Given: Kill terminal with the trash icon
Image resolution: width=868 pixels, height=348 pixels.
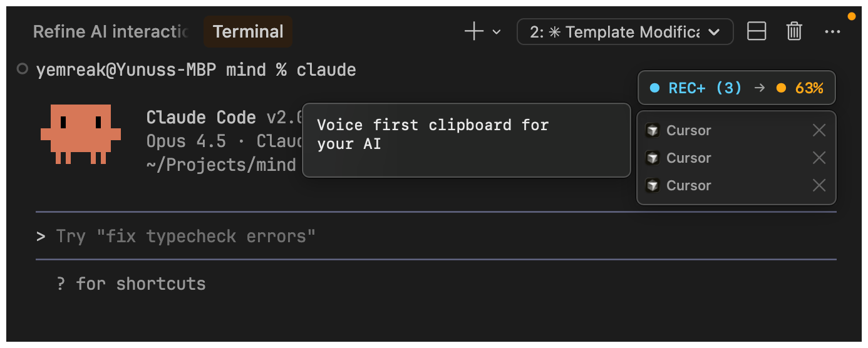Looking at the screenshot, I should tap(794, 32).
